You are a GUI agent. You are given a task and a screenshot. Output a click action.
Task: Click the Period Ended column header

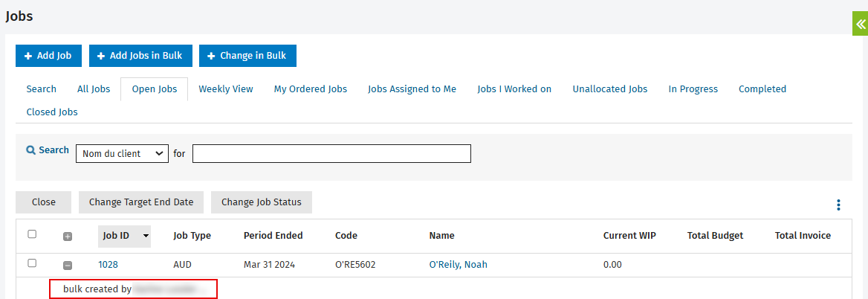273,236
